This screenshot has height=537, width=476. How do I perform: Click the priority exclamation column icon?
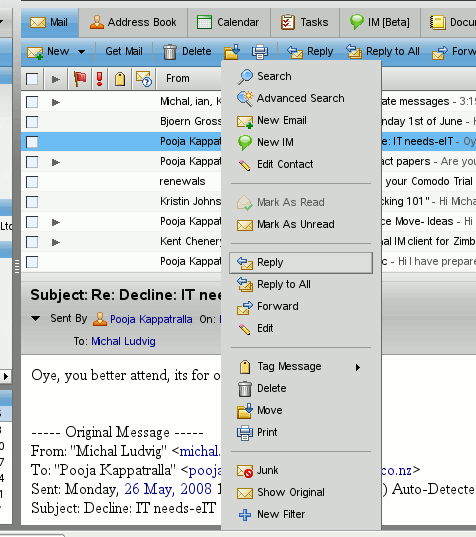[x=100, y=79]
